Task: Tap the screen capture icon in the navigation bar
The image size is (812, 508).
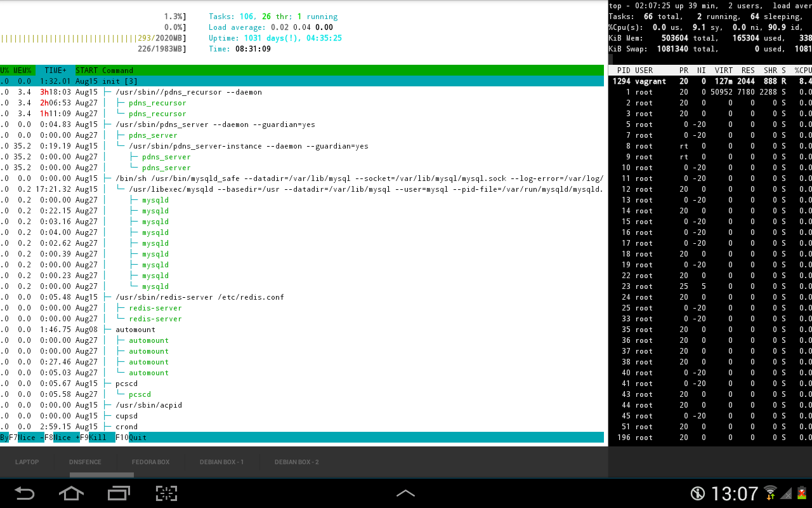Action: click(166, 493)
